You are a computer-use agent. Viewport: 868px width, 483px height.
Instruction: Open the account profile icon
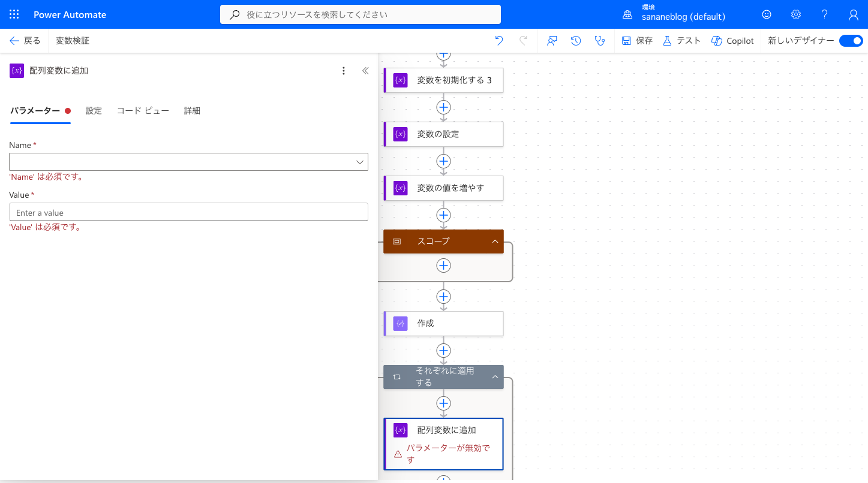click(x=854, y=14)
